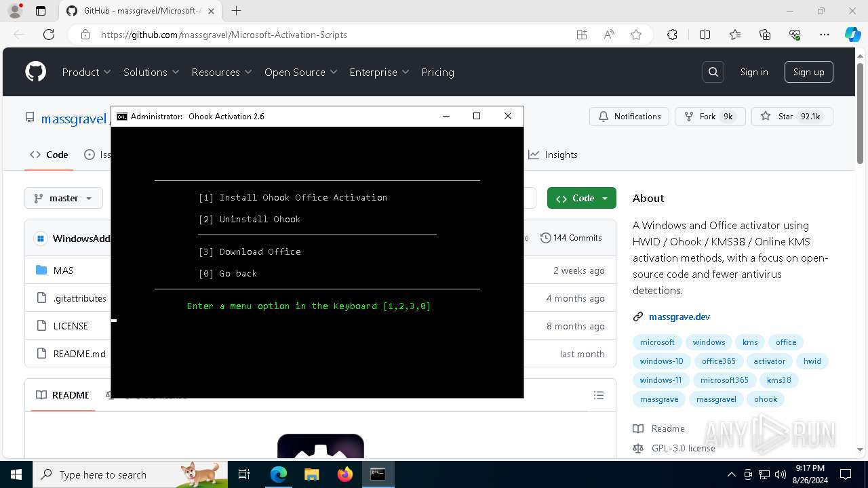Open 144 Commits history link
The width and height of the screenshot is (868, 488).
[571, 238]
